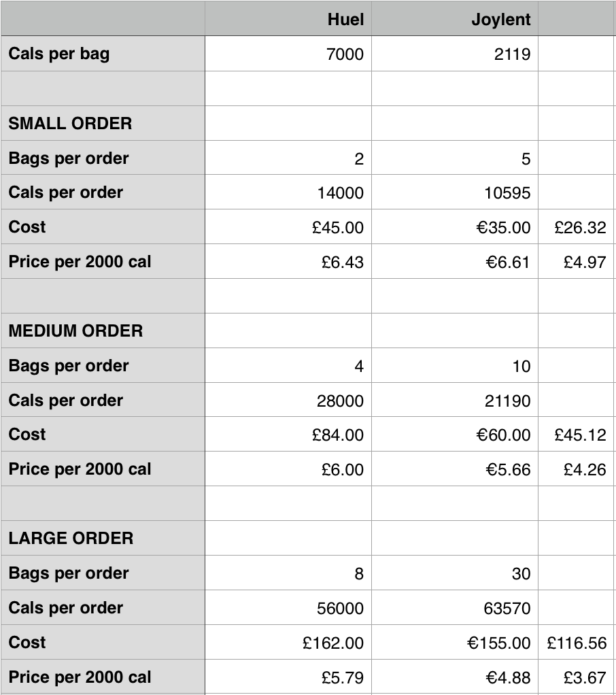This screenshot has width=616, height=695.
Task: Click the medium order Huel cals 28000
Action: coord(288,401)
